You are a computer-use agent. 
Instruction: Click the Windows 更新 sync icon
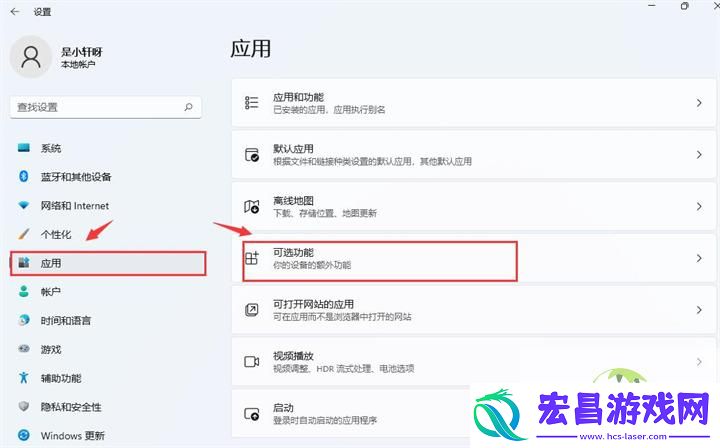23,435
